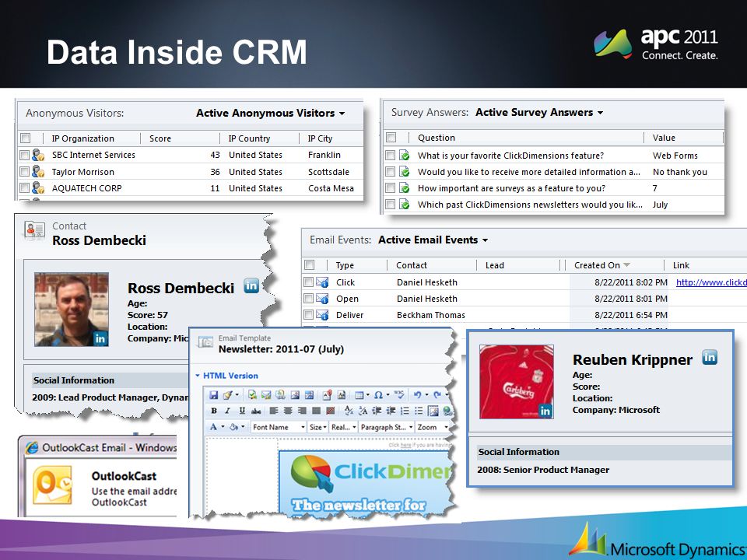The height and width of the screenshot is (560, 747).
Task: Toggle select-all checkbox in Anonymous Visitors header
Action: coord(25,138)
